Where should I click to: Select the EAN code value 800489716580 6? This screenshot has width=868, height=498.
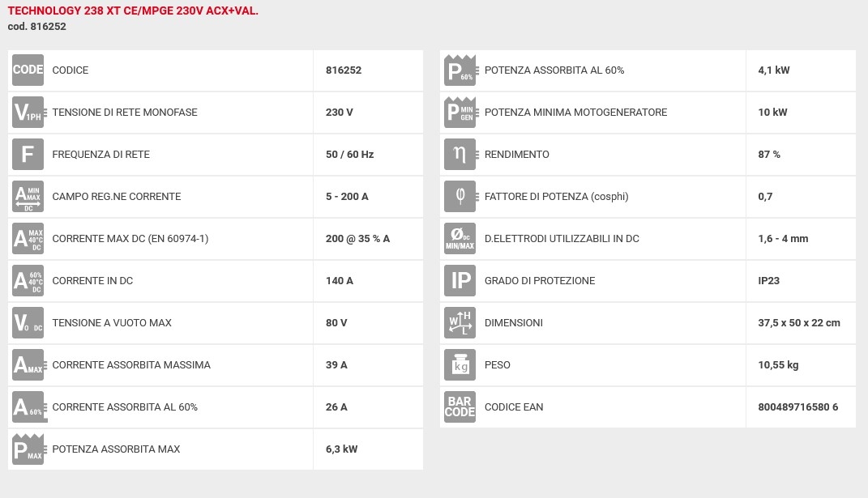click(x=797, y=407)
